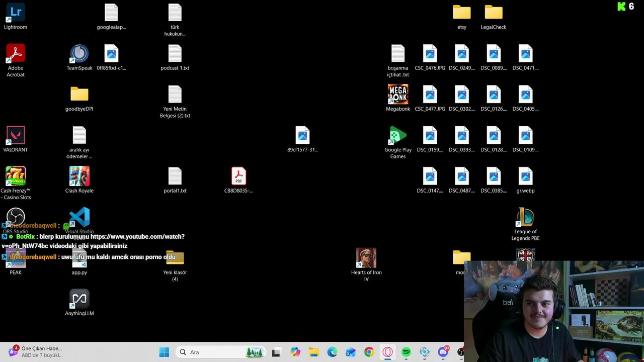This screenshot has width=644, height=362.
Task: Select the gr.webp image file
Action: tap(525, 180)
